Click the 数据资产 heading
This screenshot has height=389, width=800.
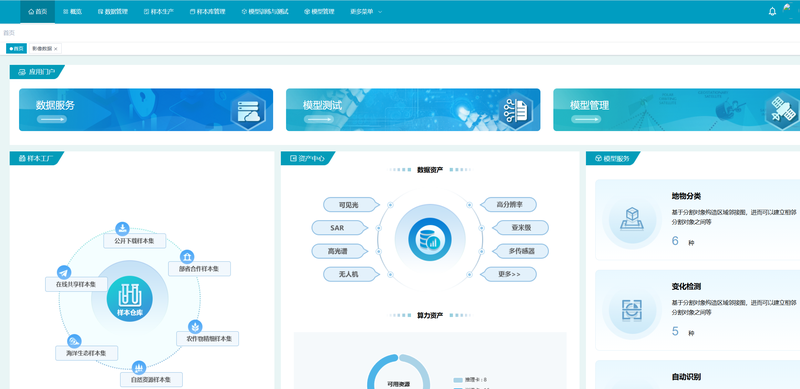[430, 169]
